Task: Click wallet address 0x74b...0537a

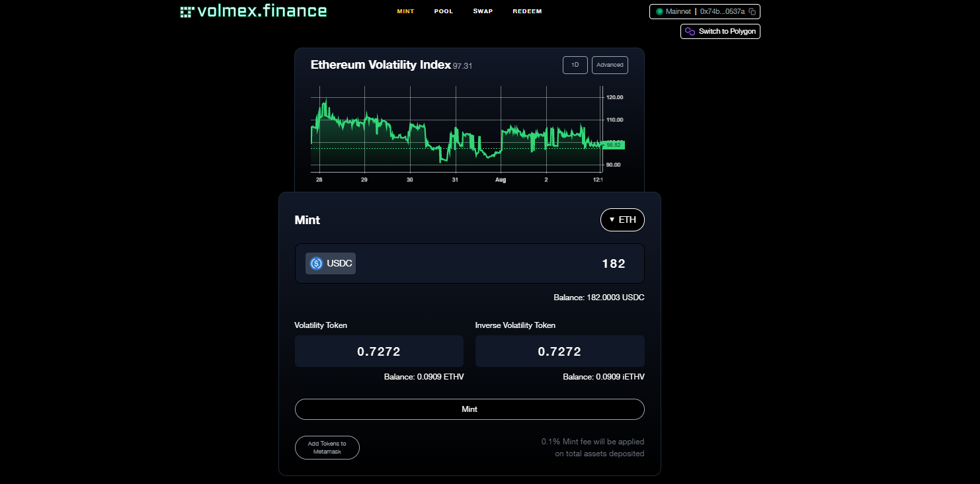Action: [722, 12]
